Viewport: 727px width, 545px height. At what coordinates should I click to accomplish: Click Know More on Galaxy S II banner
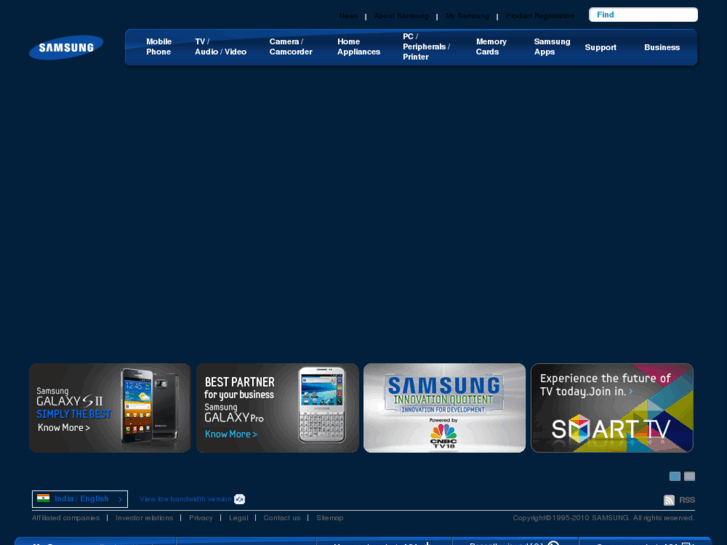pyautogui.click(x=64, y=428)
